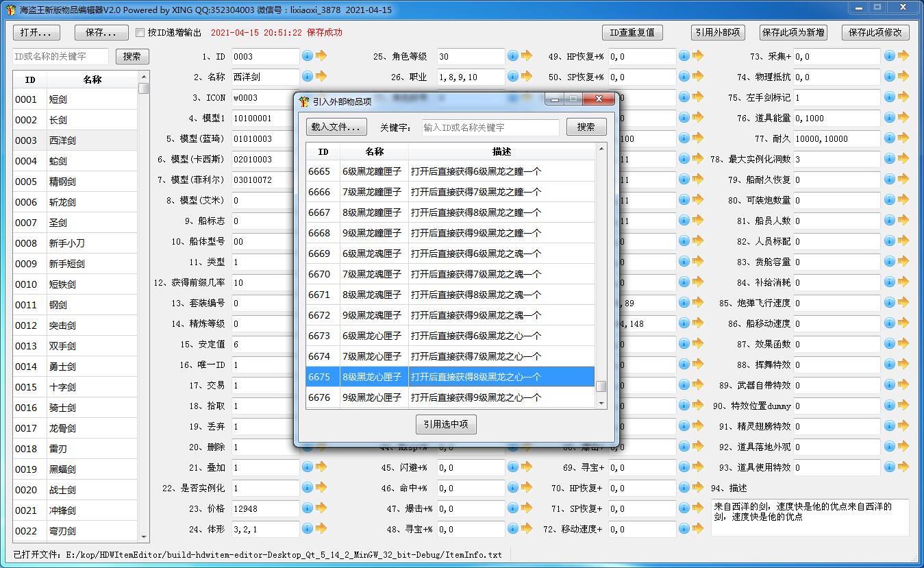Click 保存此项为新增 button
The height and width of the screenshot is (568, 924).
click(x=793, y=32)
